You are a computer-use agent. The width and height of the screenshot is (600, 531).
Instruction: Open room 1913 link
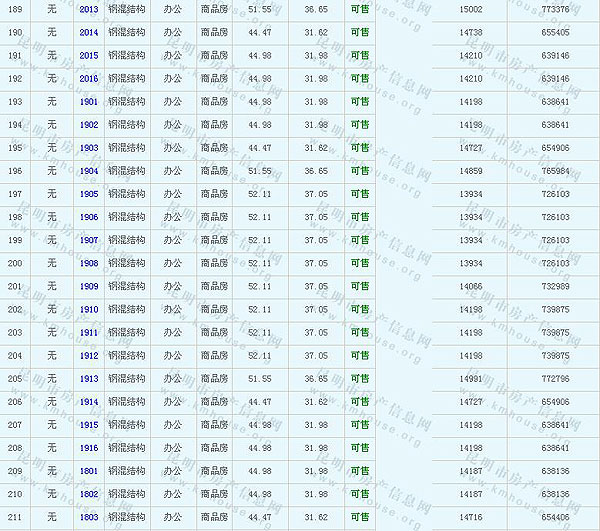[89, 379]
